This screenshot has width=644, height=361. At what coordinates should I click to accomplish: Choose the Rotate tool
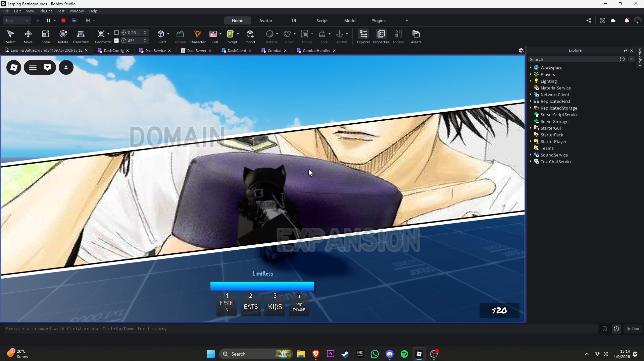tap(63, 37)
